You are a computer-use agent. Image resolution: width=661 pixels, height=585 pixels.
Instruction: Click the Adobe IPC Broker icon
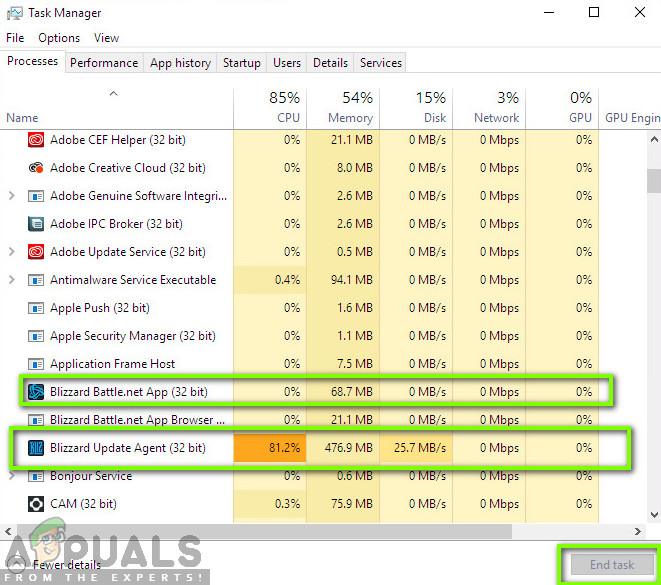tap(36, 224)
